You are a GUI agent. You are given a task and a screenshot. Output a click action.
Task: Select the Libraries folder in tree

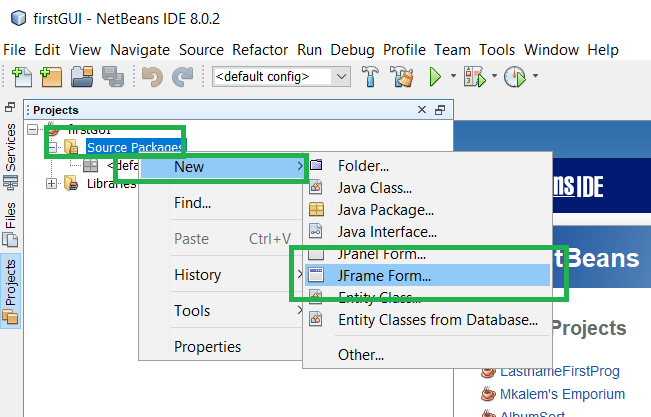coord(111,183)
